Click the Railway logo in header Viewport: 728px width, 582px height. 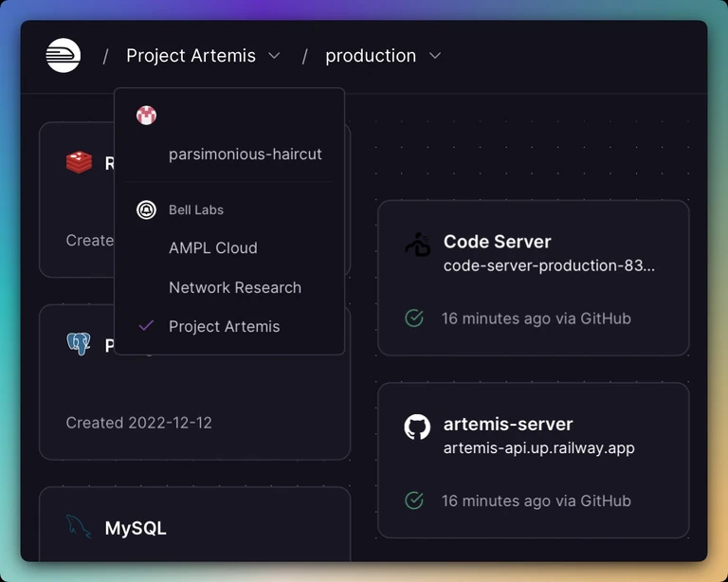click(x=64, y=55)
